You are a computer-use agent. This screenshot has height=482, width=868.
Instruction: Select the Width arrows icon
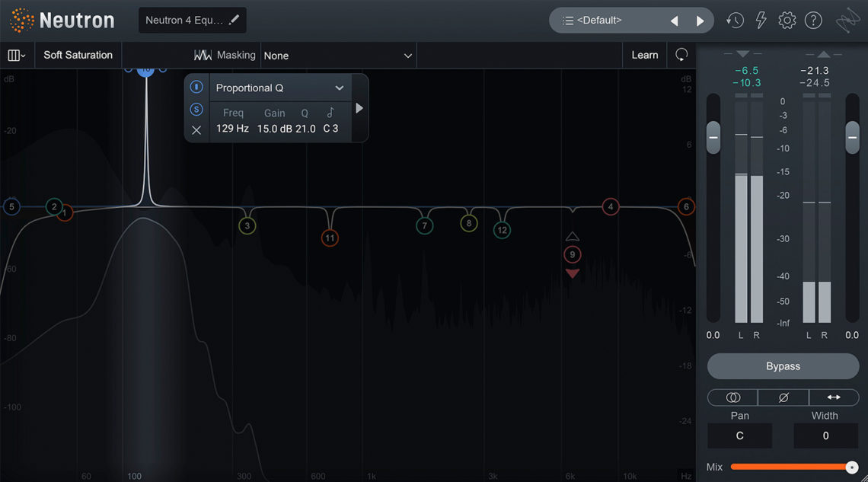(834, 397)
